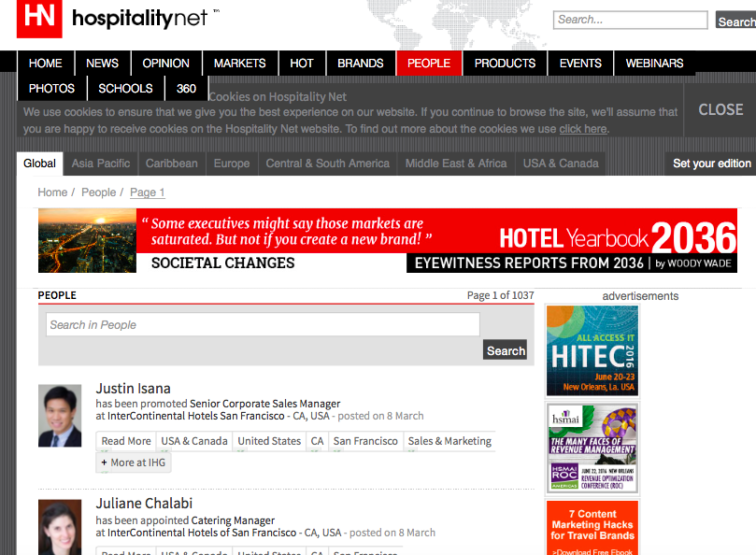Expand More at IHG
The height and width of the screenshot is (555, 756).
pos(133,462)
